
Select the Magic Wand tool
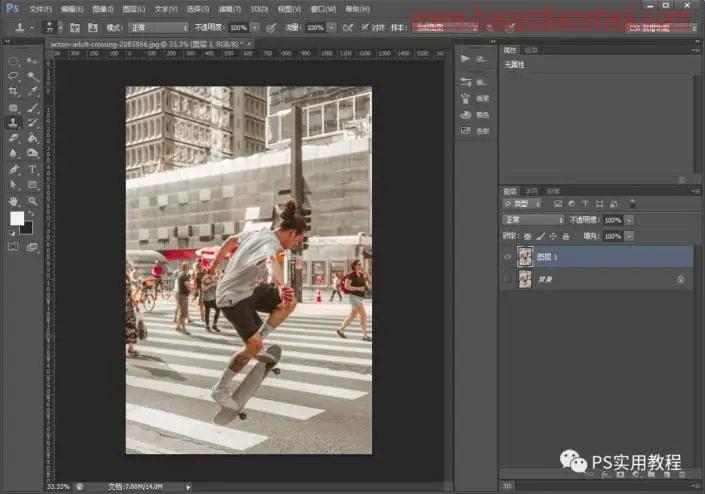click(32, 76)
